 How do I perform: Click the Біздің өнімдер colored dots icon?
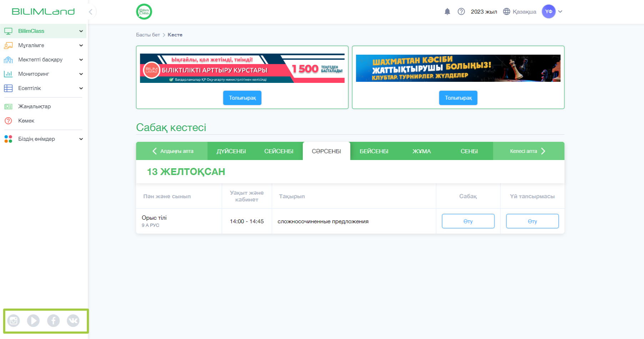8,139
